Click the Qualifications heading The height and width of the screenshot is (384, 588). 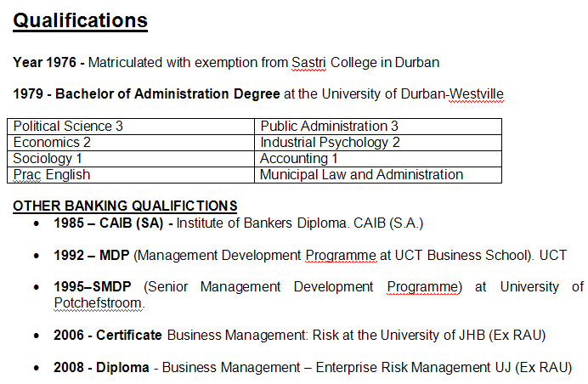pos(81,21)
